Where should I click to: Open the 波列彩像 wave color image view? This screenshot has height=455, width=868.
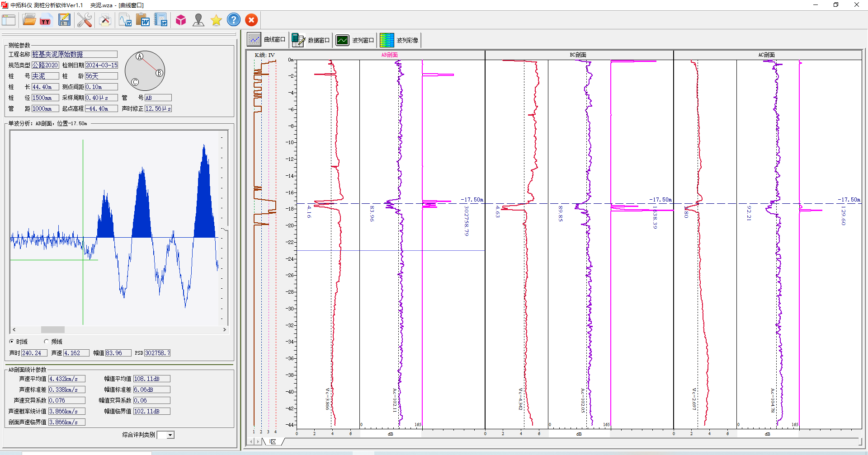[400, 40]
